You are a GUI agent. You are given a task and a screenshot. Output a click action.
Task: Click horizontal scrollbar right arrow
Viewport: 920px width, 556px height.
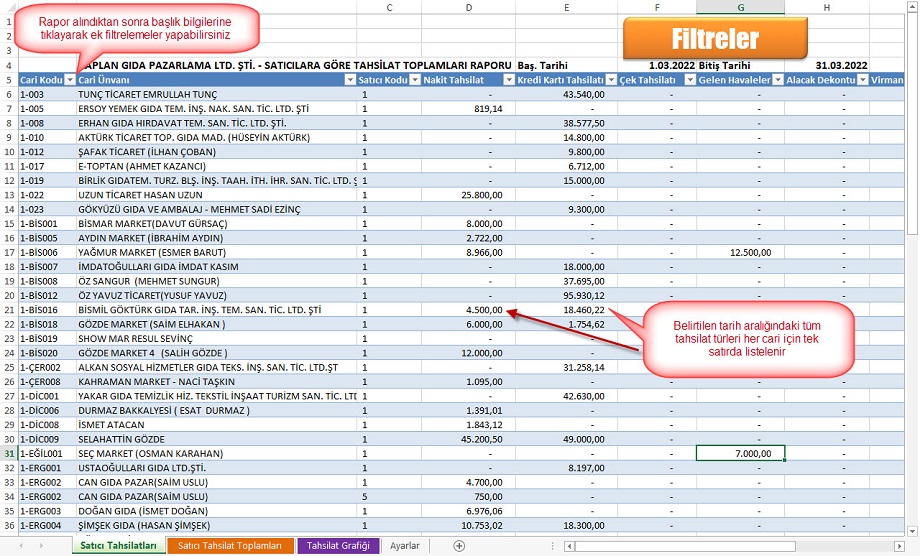tap(899, 547)
